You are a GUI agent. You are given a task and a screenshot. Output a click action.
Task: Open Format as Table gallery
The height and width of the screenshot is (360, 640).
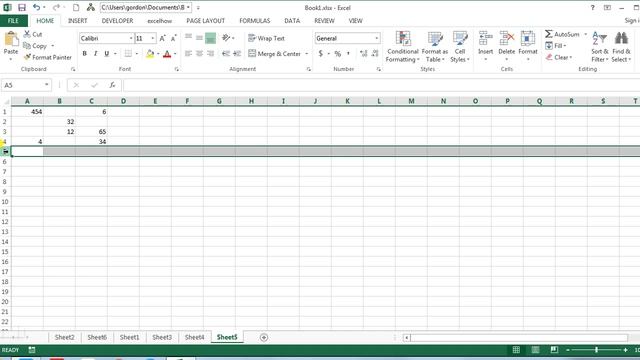click(x=435, y=47)
